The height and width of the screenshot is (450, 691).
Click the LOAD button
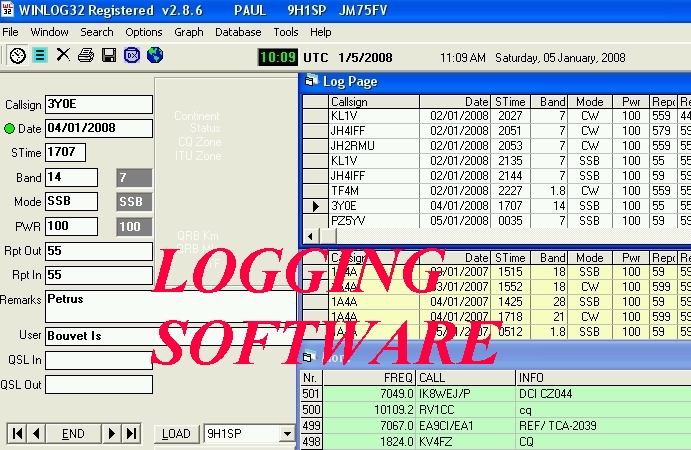point(176,434)
